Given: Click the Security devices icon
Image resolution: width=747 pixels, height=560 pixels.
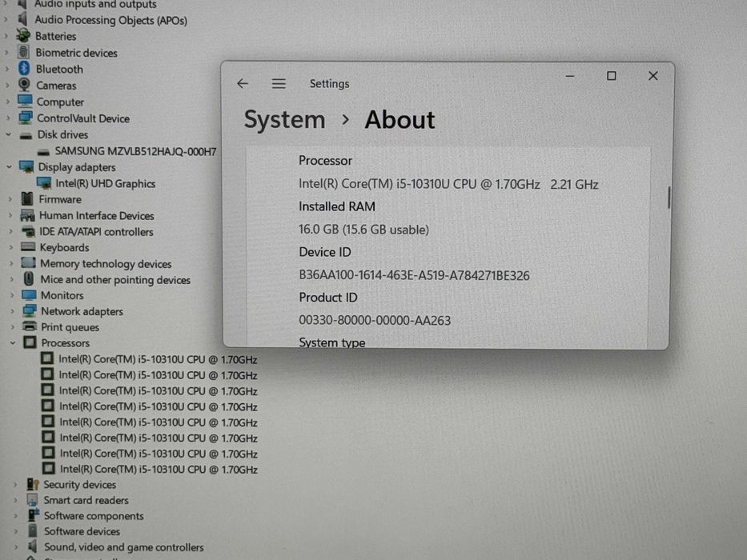Looking at the screenshot, I should point(33,484).
